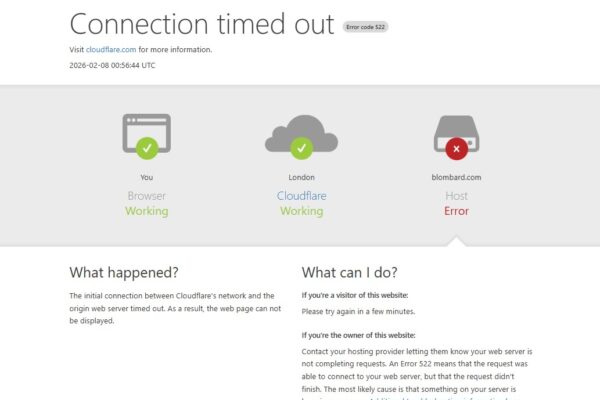Viewport: 600px width, 400px height.
Task: Click the green checkmark on the browser icon
Action: point(147,148)
